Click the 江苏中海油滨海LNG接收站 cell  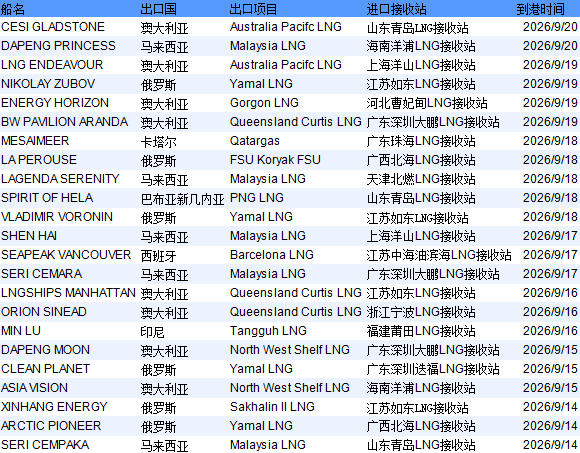[439, 255]
